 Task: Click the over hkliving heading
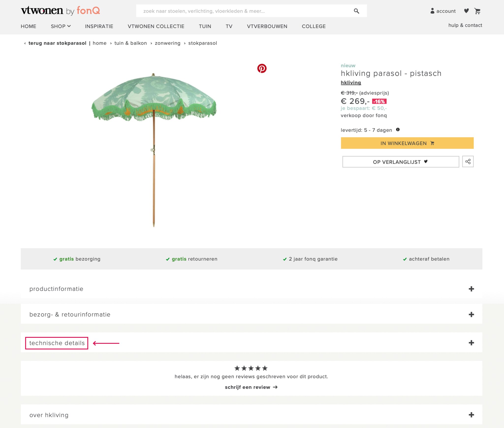(x=49, y=415)
